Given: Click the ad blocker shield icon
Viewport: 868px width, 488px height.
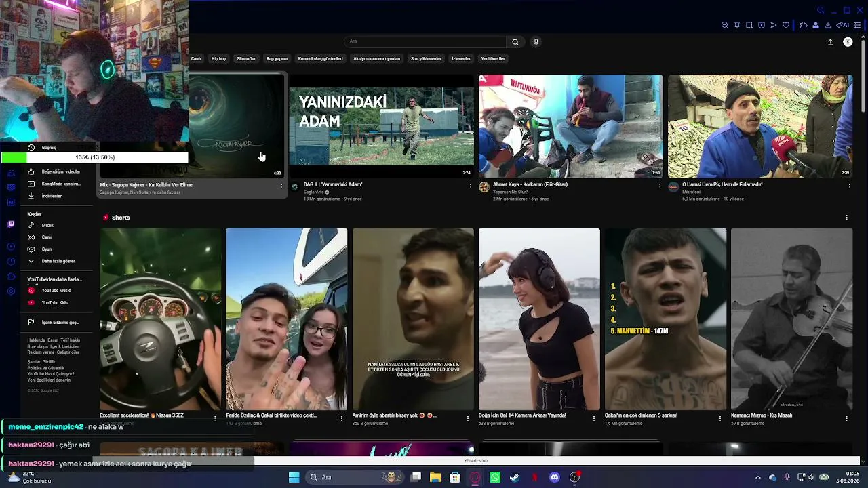Looking at the screenshot, I should (762, 25).
